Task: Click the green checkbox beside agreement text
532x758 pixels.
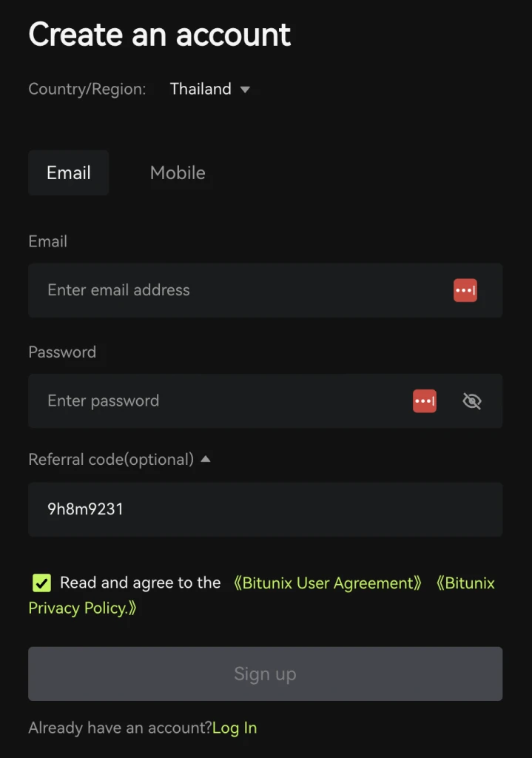Action: coord(41,583)
